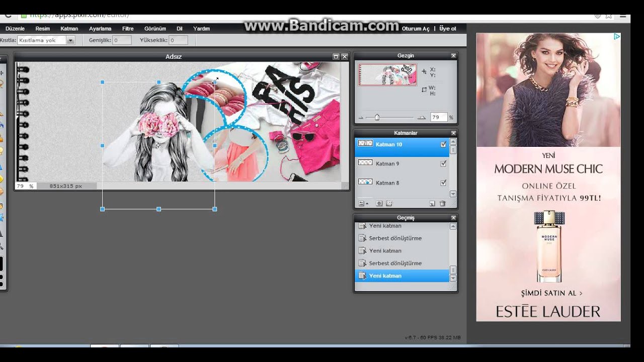
Task: Open the Yardım menu
Action: [x=202, y=29]
